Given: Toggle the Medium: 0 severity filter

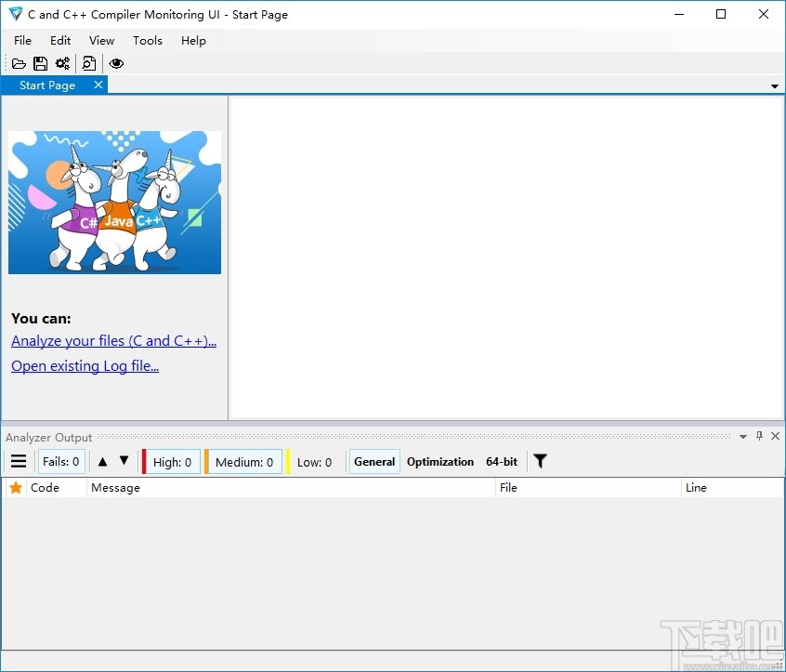Looking at the screenshot, I should tap(244, 462).
